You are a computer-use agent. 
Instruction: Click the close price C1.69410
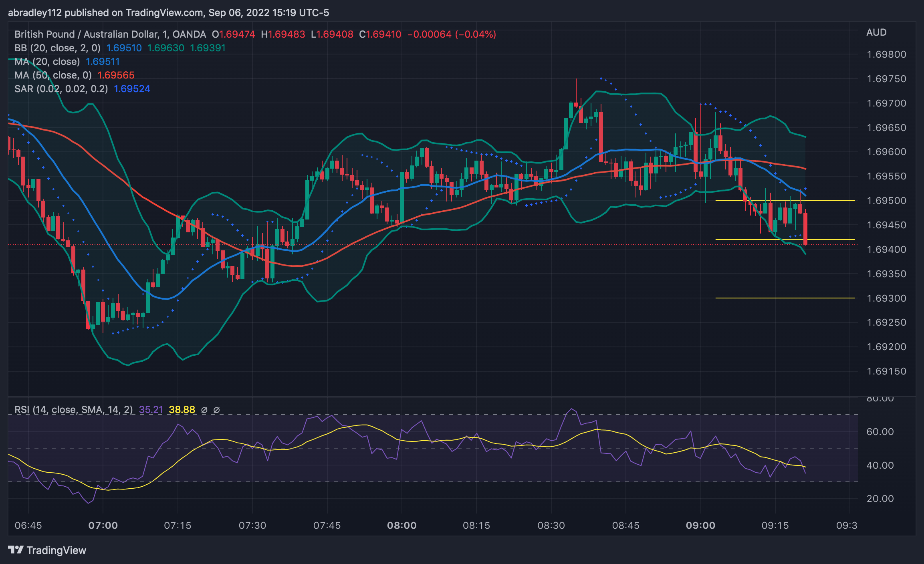point(380,34)
